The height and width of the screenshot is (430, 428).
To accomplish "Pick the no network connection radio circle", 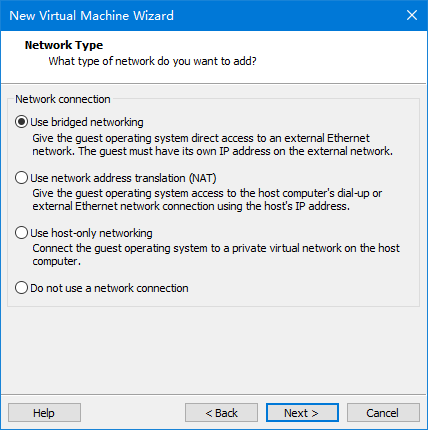I will tap(21, 288).
